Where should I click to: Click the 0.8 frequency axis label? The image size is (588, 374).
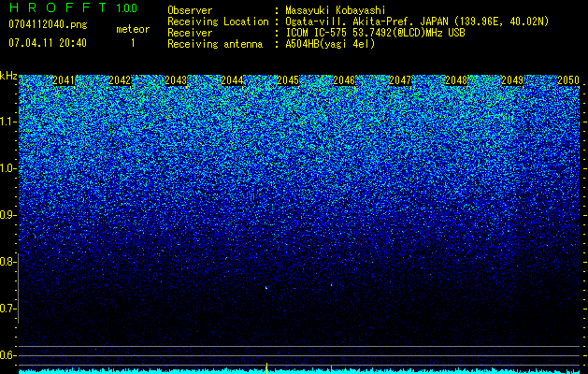pyautogui.click(x=7, y=262)
